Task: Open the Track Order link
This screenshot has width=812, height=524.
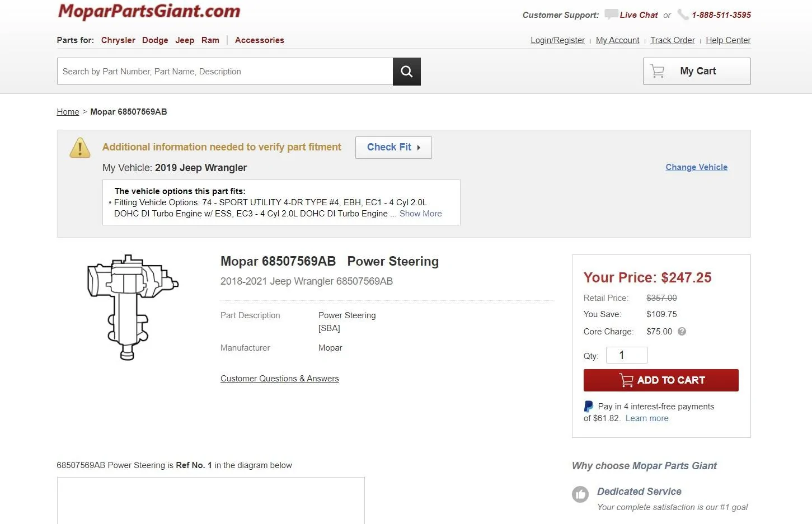Action: tap(672, 40)
